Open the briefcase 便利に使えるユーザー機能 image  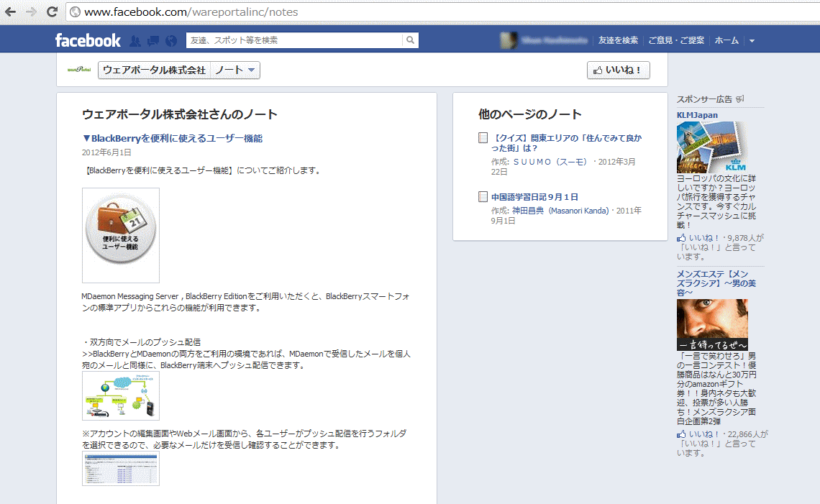(x=121, y=235)
